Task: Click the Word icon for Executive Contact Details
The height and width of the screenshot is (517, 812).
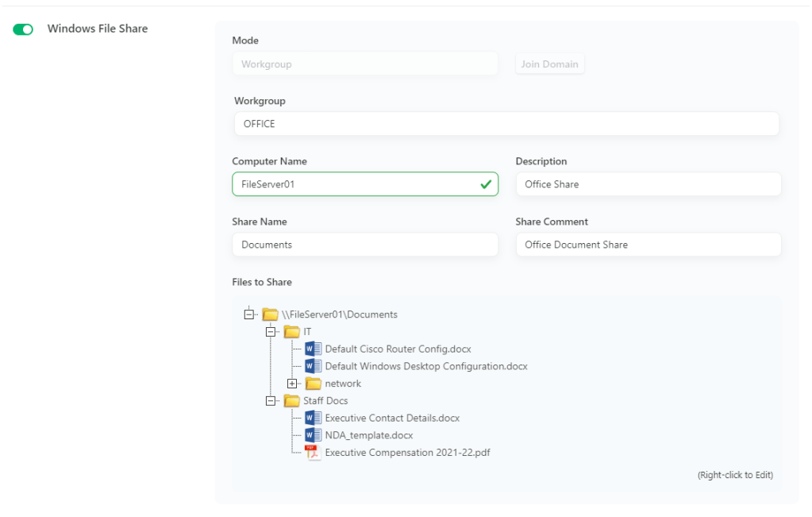Action: click(314, 418)
